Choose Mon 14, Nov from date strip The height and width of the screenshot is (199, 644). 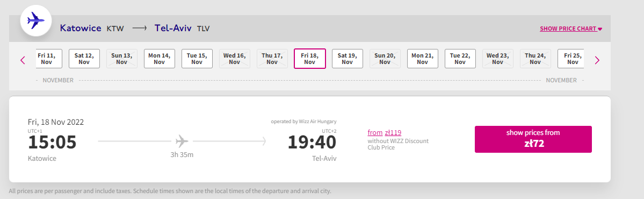(x=160, y=59)
